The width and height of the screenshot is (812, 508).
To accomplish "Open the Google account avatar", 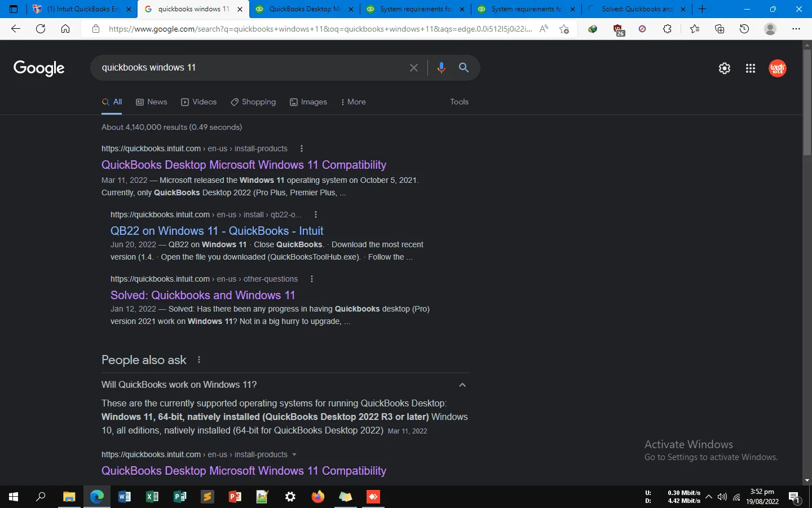I will point(778,68).
